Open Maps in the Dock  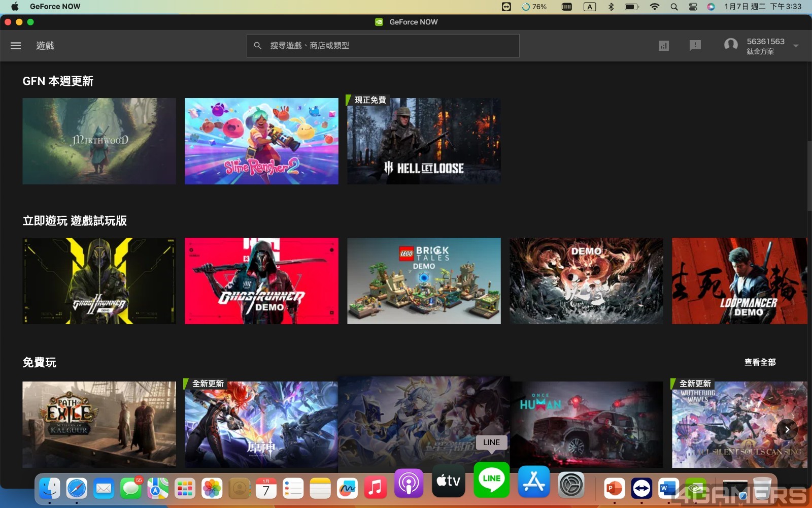tap(158, 488)
